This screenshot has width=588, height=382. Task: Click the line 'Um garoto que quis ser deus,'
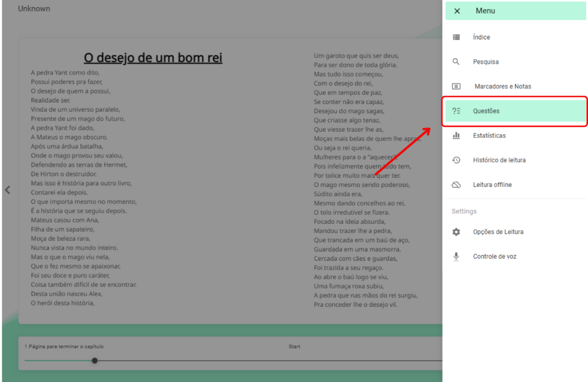356,56
